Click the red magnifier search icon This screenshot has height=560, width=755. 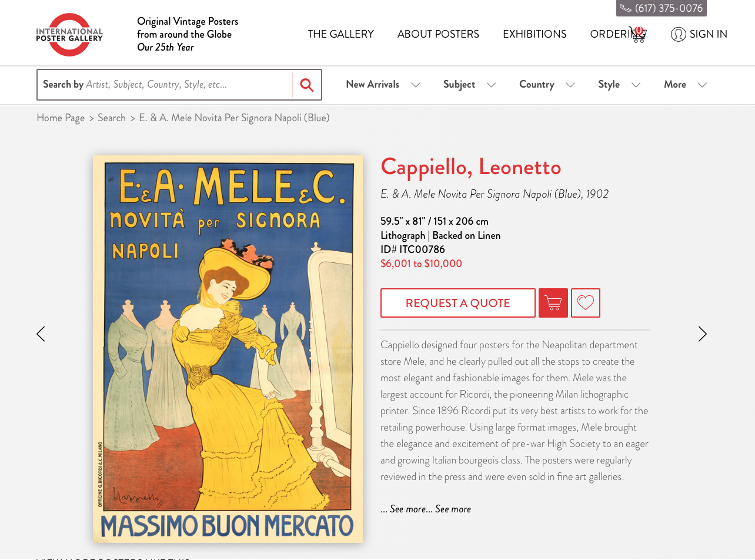pyautogui.click(x=307, y=85)
